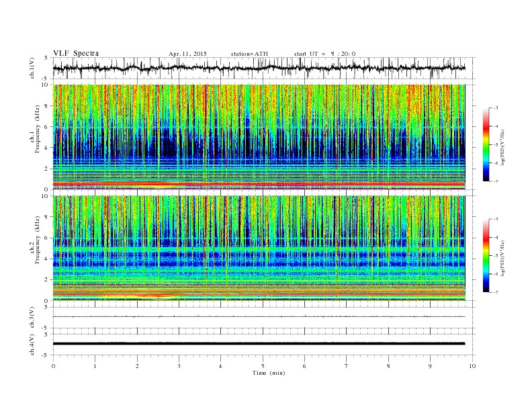Click the "-3" tick on ch.1 colorbar
The image size is (532, 411).
pos(496,108)
